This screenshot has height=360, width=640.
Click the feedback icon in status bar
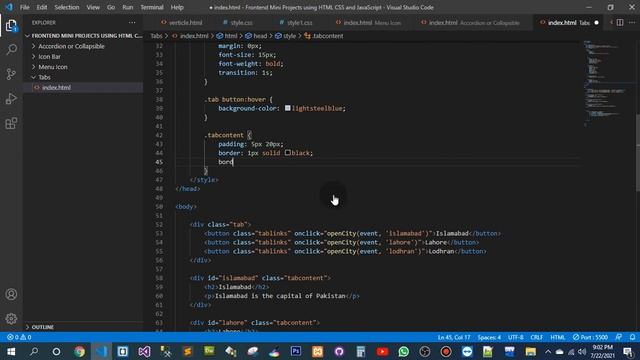(619, 337)
